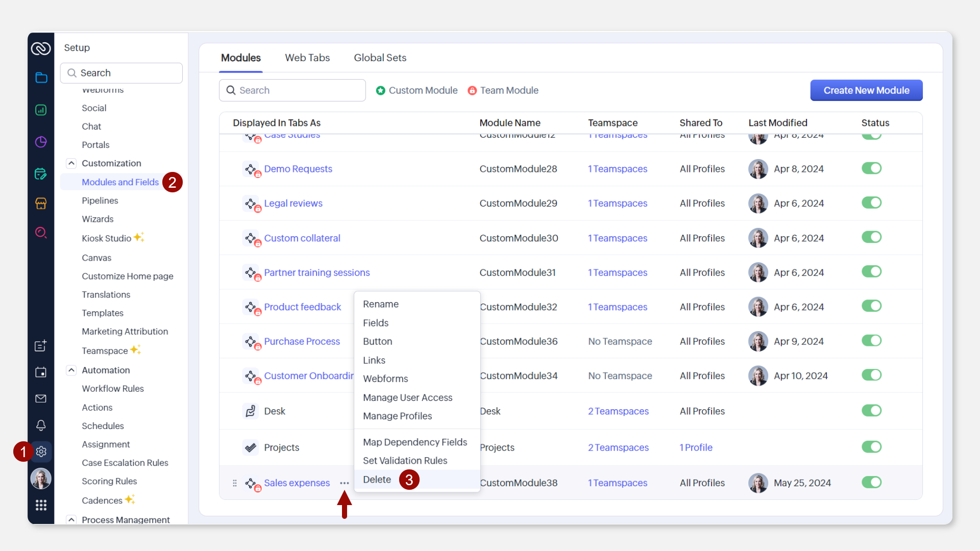
Task: Open the calendar icon in left rail
Action: (x=41, y=372)
